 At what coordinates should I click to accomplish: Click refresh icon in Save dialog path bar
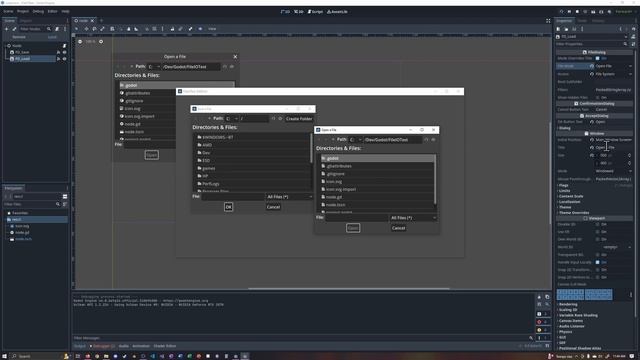coord(273,119)
